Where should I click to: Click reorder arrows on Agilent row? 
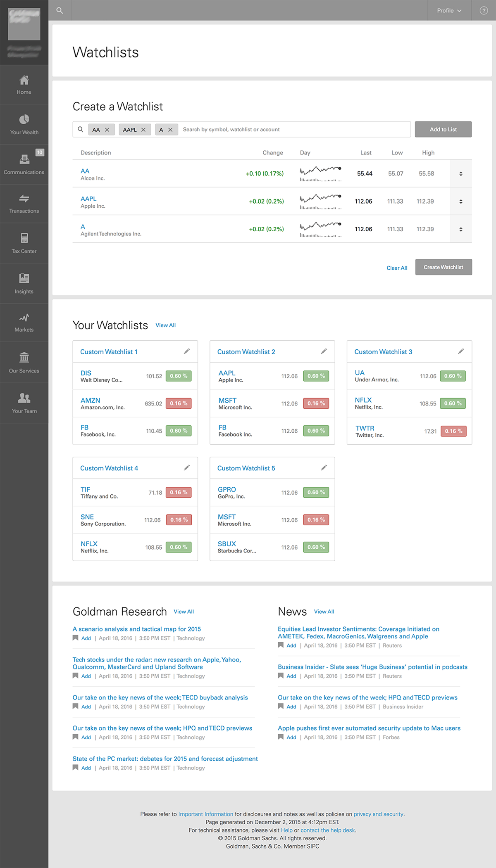(461, 229)
